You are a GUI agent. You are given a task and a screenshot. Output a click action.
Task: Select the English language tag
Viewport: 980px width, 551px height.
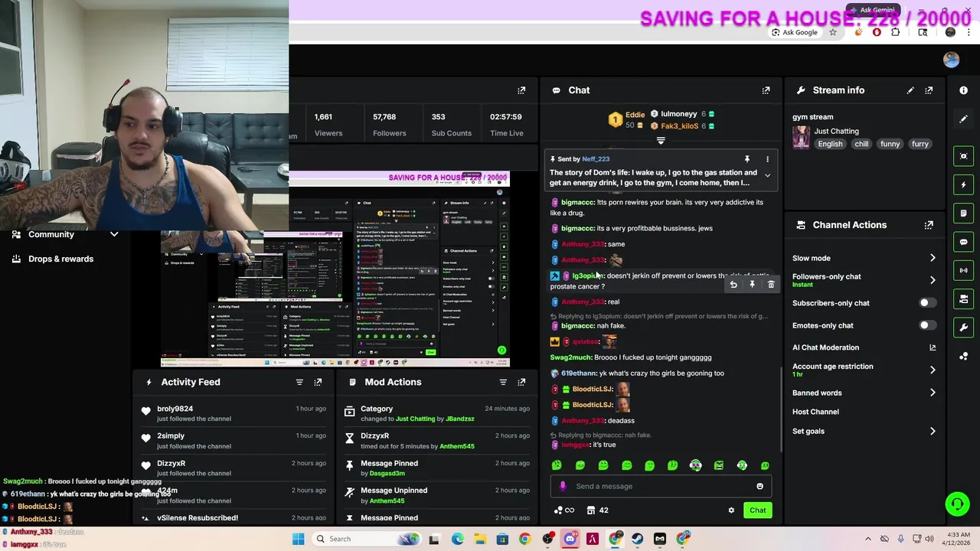click(830, 144)
